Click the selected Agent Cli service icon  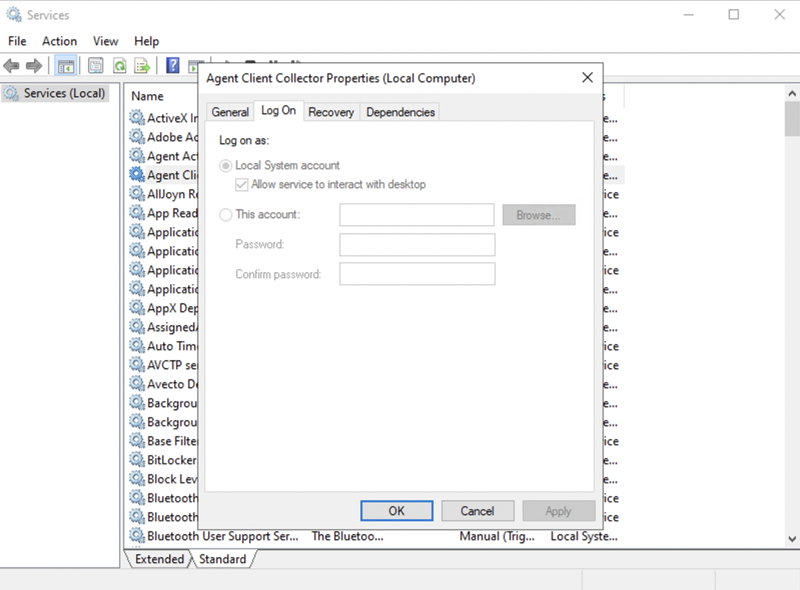[137, 175]
